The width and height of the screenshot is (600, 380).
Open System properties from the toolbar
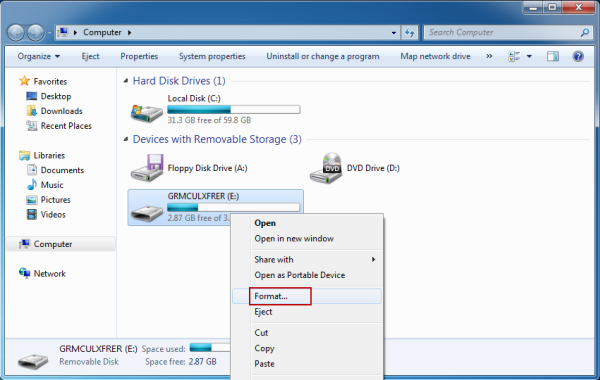point(212,56)
